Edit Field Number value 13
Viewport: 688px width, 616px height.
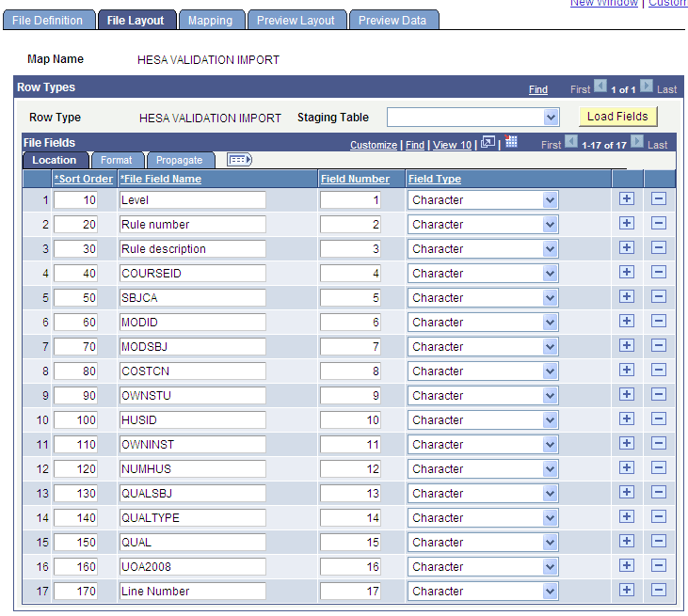pyautogui.click(x=350, y=493)
